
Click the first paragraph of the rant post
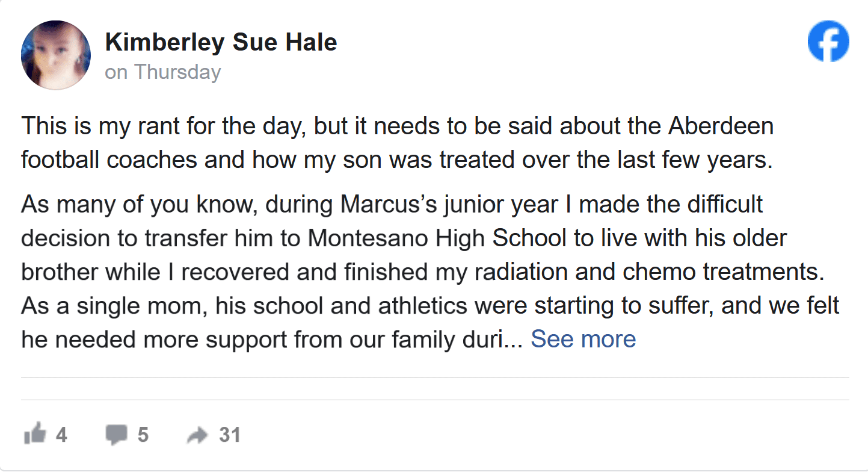[397, 143]
